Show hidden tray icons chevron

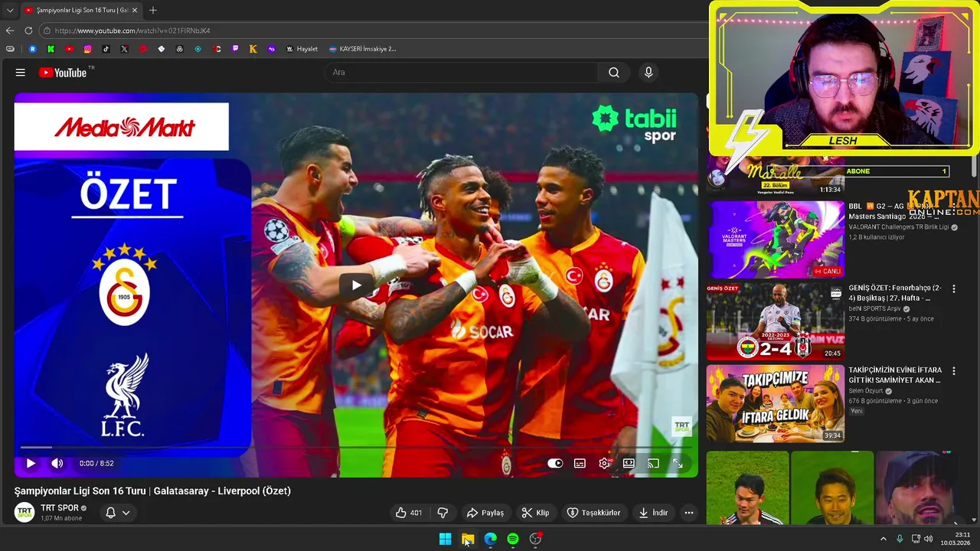pyautogui.click(x=883, y=539)
